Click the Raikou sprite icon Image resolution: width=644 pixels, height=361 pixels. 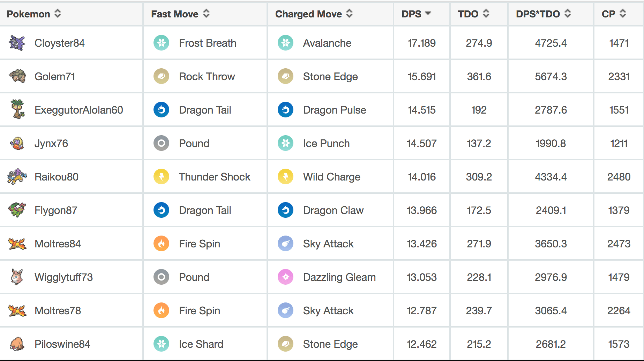point(17,176)
